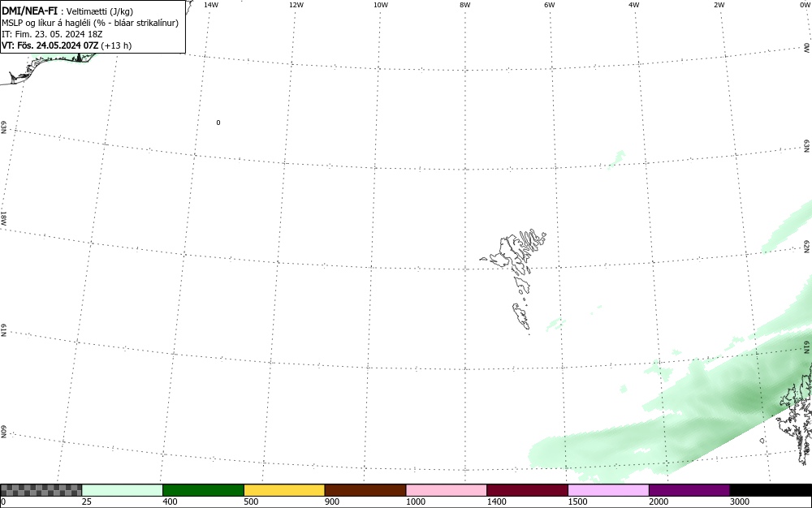Click the 12W longitude label
The image size is (812, 508).
pyautogui.click(x=296, y=5)
